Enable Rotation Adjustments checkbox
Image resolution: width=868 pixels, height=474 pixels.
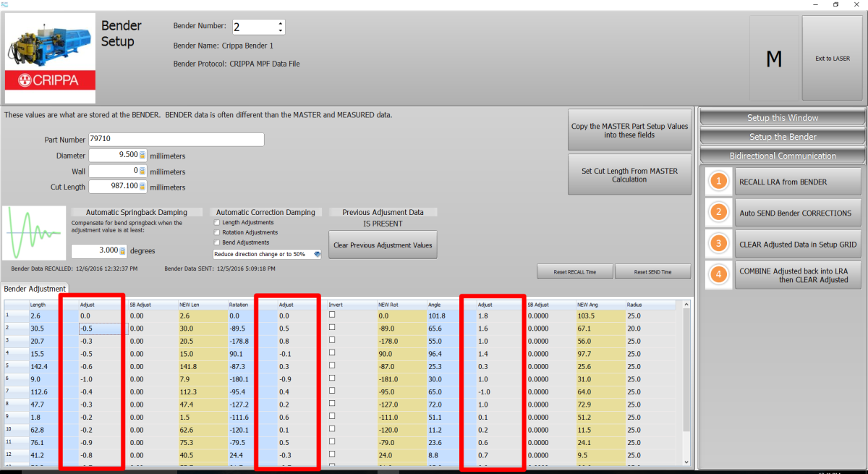(217, 232)
